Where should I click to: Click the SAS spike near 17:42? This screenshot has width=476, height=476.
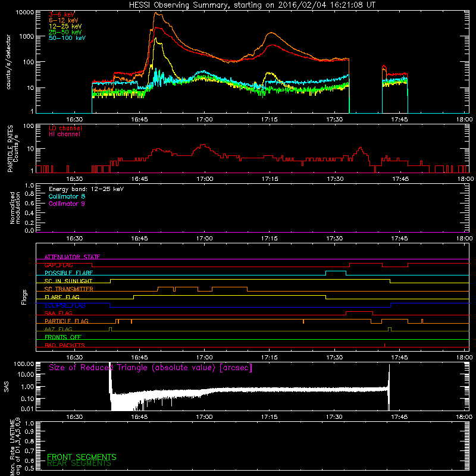pyautogui.click(x=389, y=387)
